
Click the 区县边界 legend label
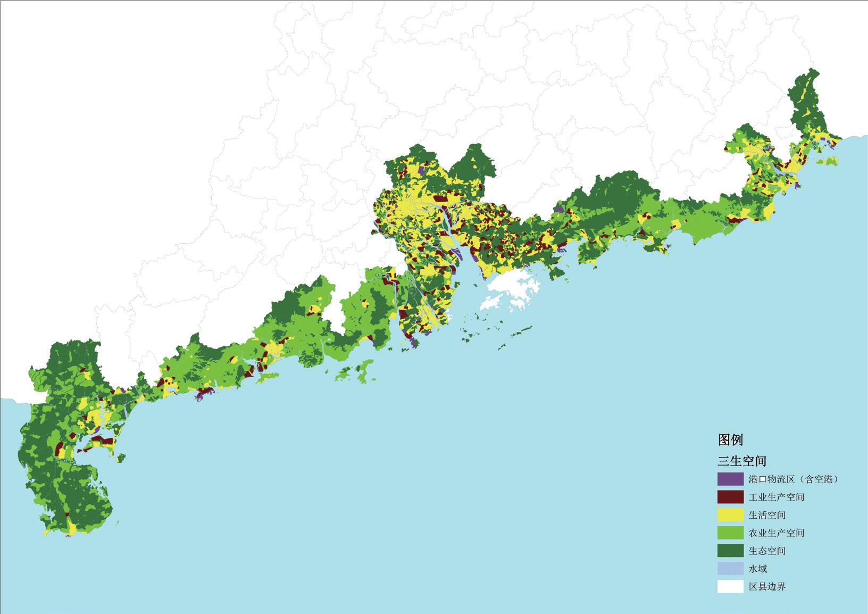767,587
